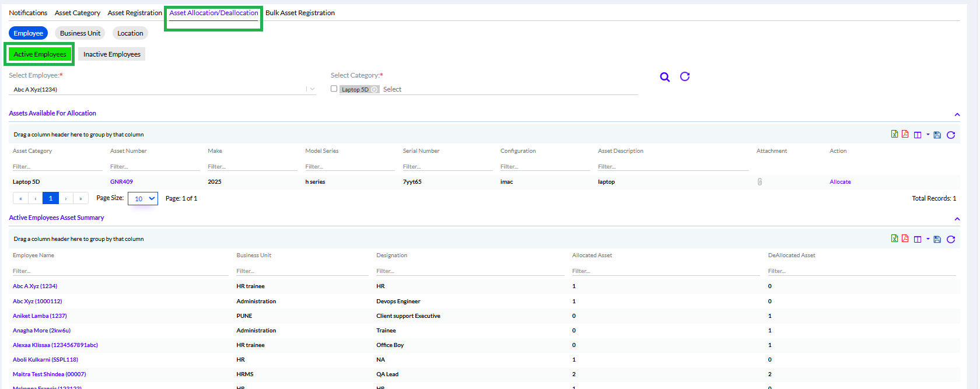This screenshot has height=389, width=980.
Task: Switch to Asset Registration tab
Action: 135,13
